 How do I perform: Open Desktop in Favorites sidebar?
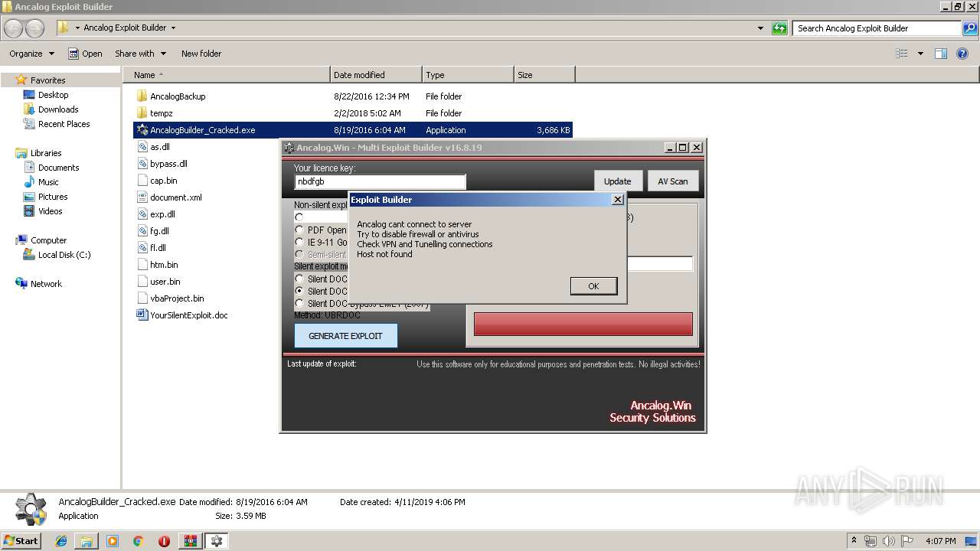53,95
